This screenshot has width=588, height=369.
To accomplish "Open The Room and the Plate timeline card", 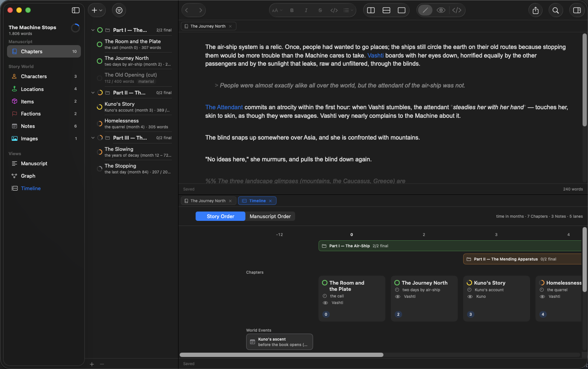I will [352, 299].
